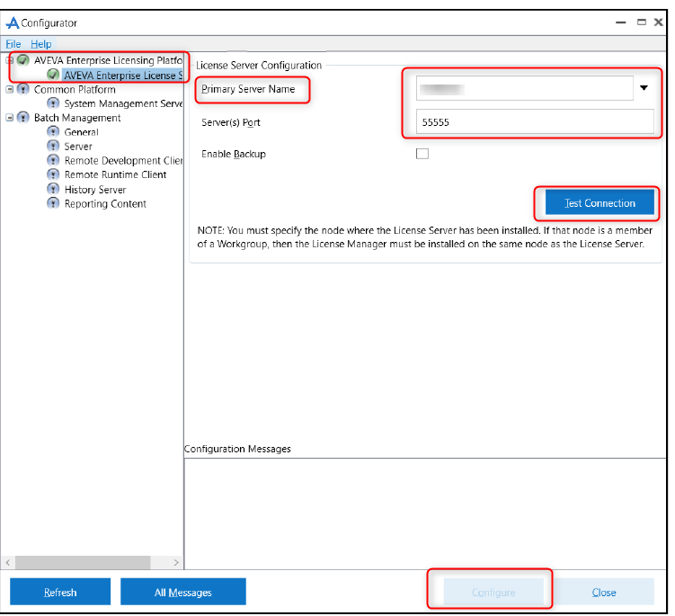Click the tree scrollbar right arrow

(x=176, y=563)
